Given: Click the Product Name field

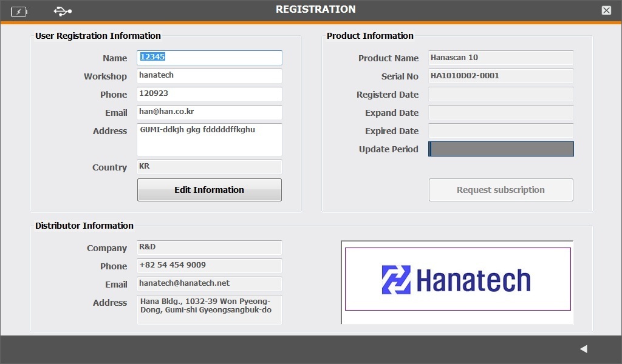Looking at the screenshot, I should coord(501,58).
